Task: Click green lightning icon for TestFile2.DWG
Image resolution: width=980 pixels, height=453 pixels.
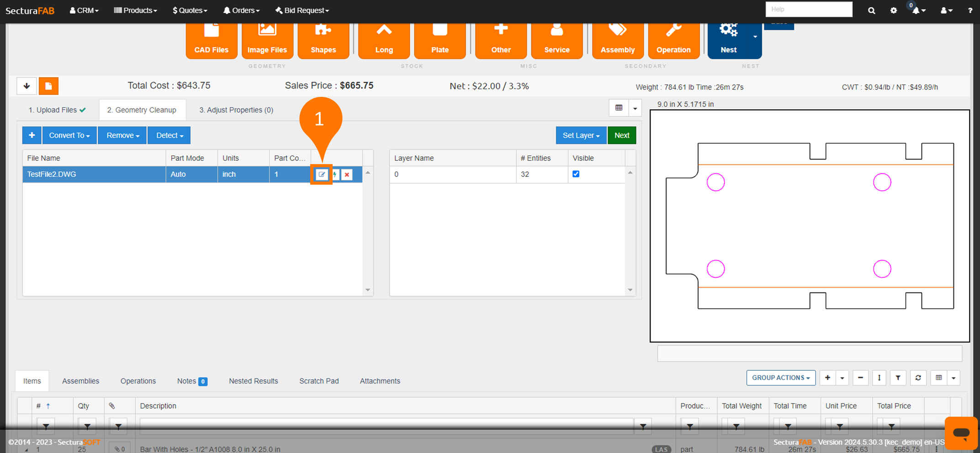Action: tap(335, 174)
